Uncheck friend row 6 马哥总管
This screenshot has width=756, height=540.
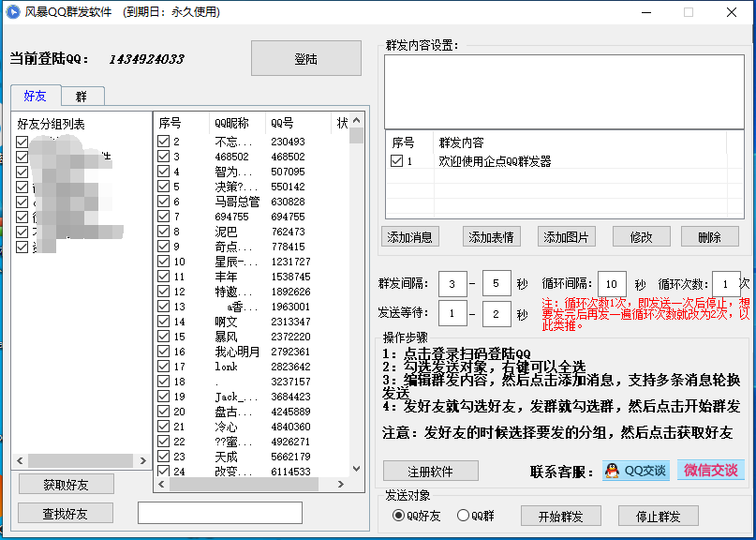(x=163, y=202)
